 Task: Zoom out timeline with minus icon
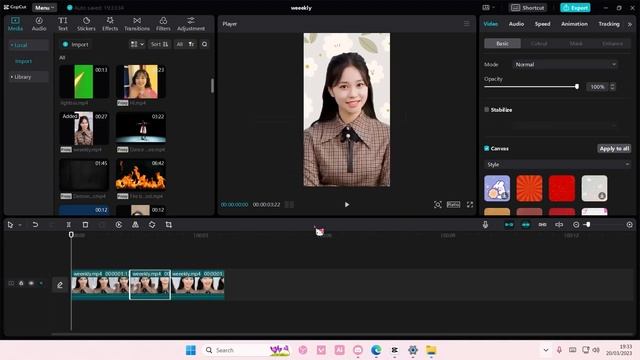(576, 224)
